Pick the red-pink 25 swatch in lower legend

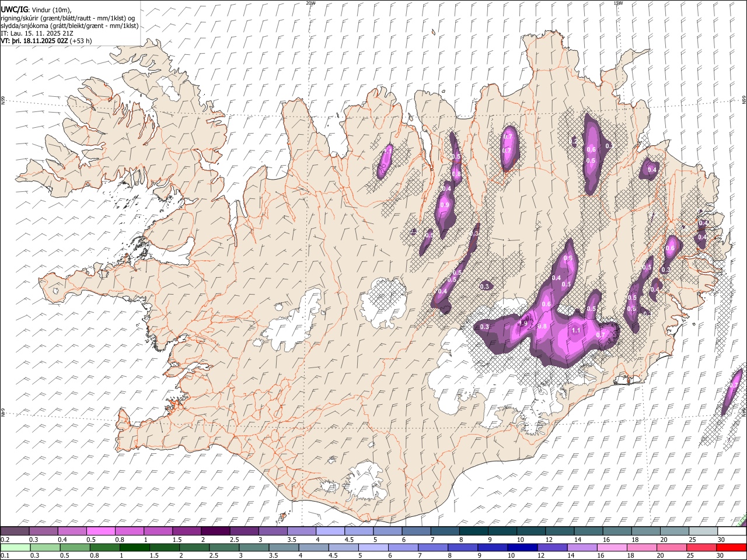(701, 547)
